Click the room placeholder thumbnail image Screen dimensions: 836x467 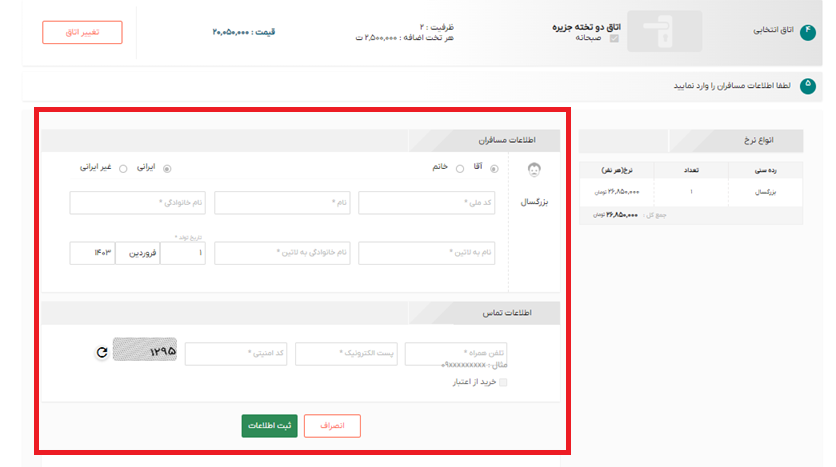point(664,31)
